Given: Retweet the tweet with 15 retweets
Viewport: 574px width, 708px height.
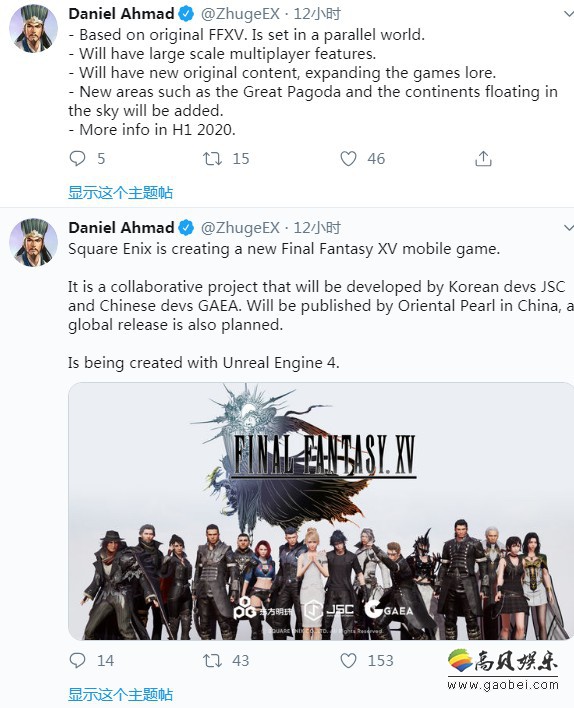Looking at the screenshot, I should coord(212,158).
